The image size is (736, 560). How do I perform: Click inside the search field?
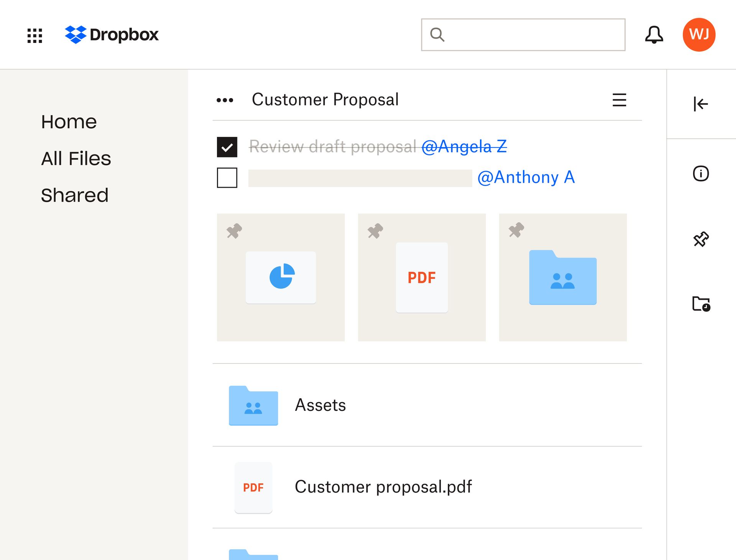pos(522,35)
